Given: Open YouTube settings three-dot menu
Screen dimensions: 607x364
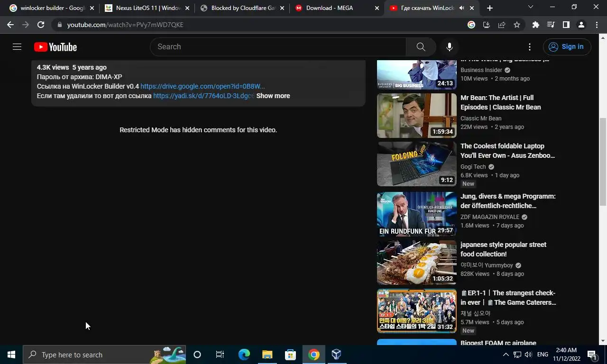Looking at the screenshot, I should point(530,46).
